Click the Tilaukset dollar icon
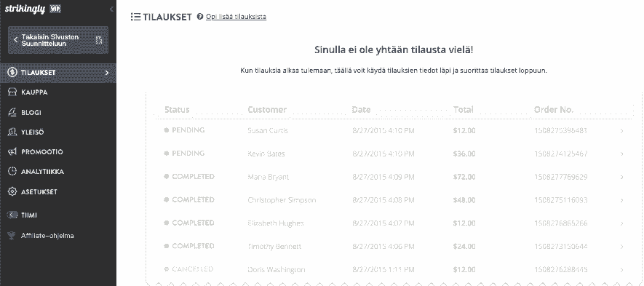644x286 pixels. (x=12, y=72)
